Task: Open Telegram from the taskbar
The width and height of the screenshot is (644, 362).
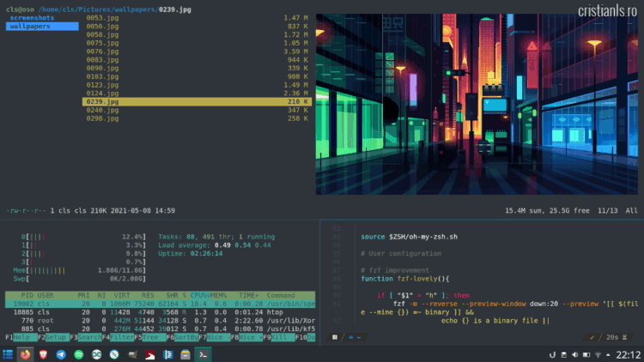Action: (x=61, y=353)
